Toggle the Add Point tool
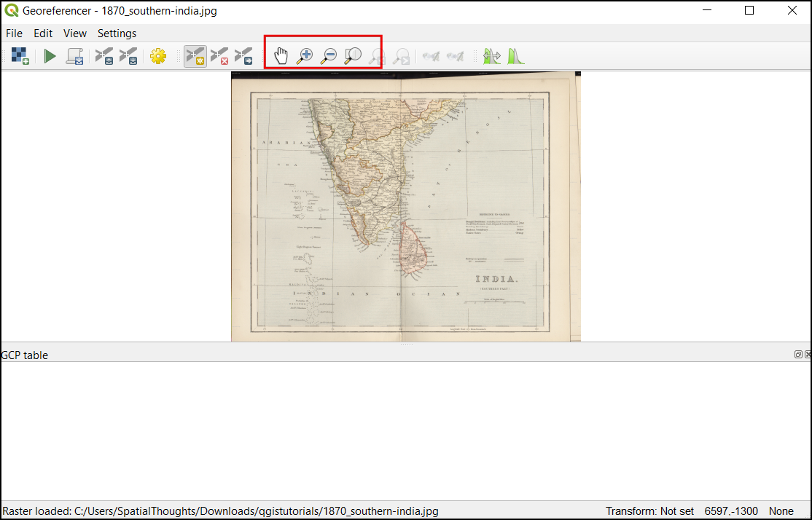Image resolution: width=812 pixels, height=520 pixels. coord(195,56)
